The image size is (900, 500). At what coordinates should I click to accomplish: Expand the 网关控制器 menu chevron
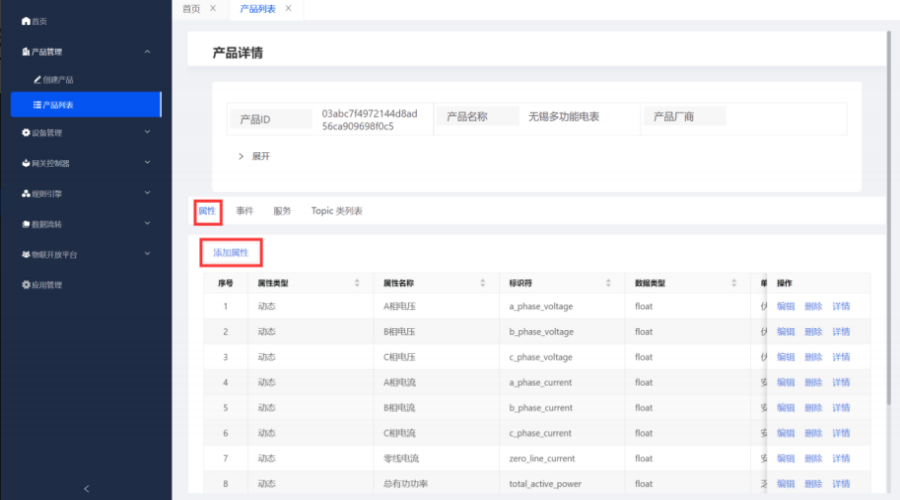148,162
